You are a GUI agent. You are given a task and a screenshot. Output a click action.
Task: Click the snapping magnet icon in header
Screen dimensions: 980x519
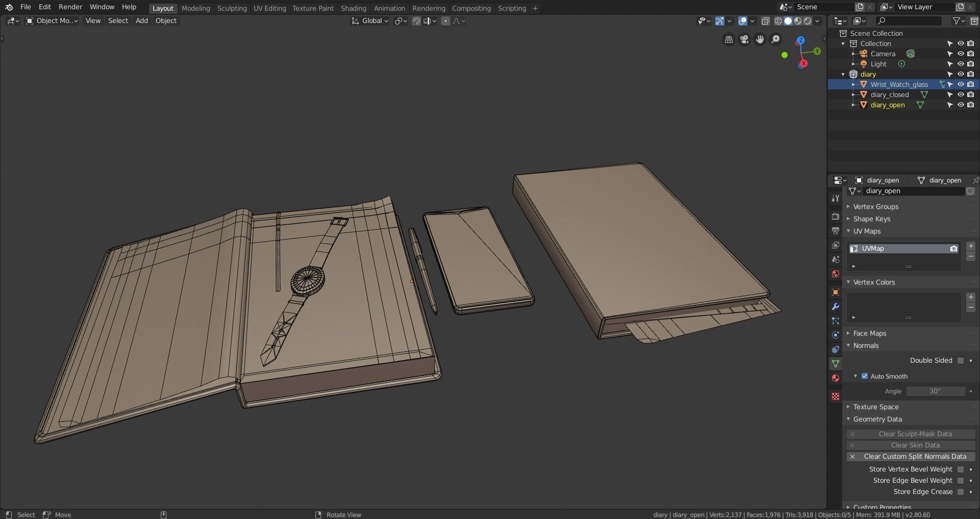[x=417, y=21]
